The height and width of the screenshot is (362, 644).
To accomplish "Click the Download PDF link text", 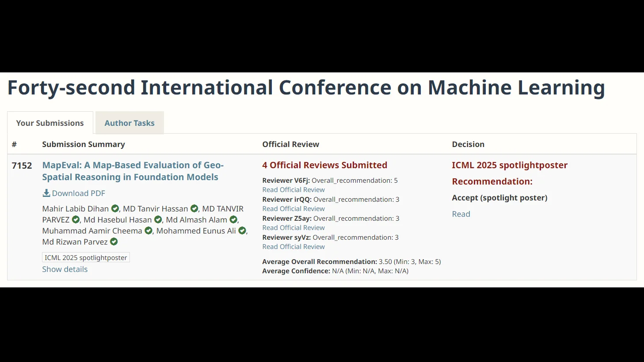I will point(79,193).
